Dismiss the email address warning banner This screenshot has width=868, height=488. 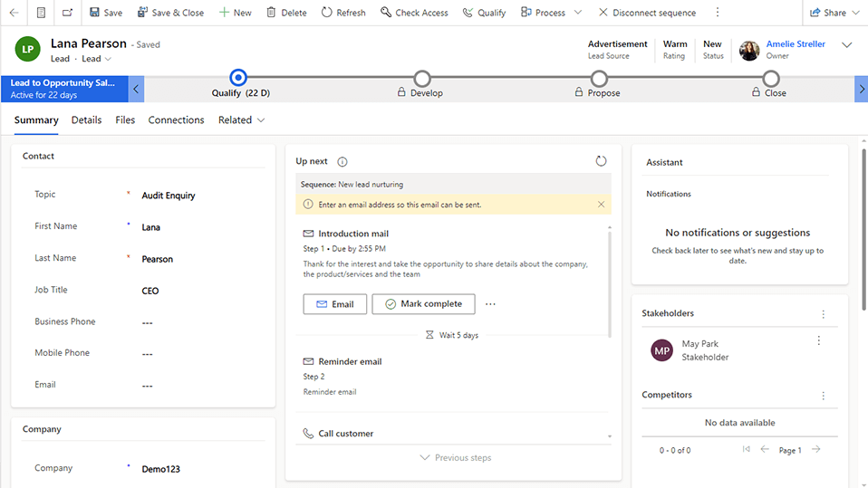pyautogui.click(x=601, y=206)
